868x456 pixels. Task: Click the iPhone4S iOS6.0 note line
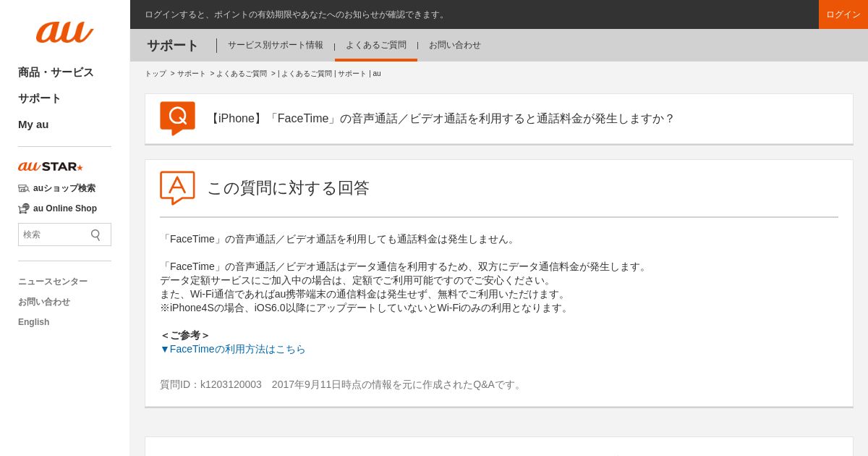pyautogui.click(x=366, y=308)
